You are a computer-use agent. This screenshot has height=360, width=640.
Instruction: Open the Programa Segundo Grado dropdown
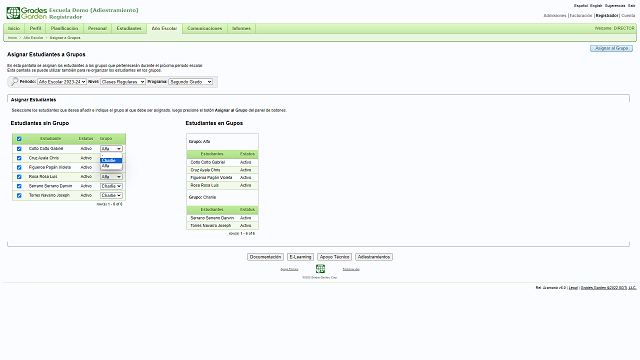(191, 82)
